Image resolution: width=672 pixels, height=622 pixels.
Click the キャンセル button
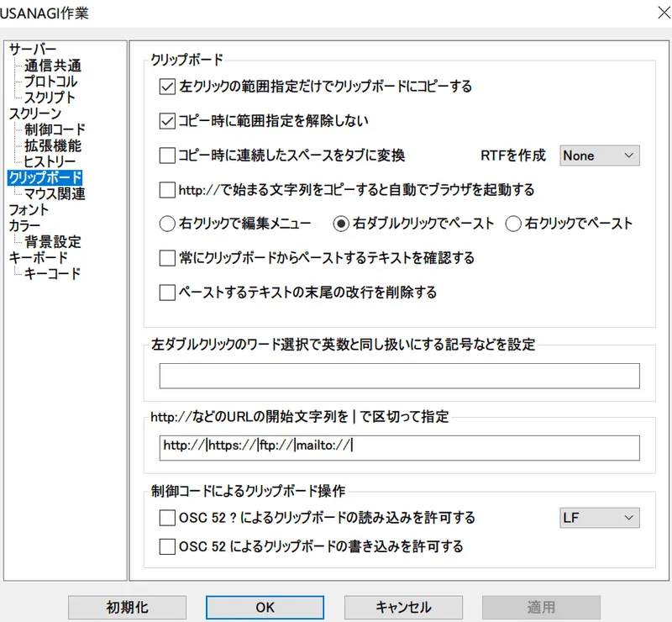403,608
